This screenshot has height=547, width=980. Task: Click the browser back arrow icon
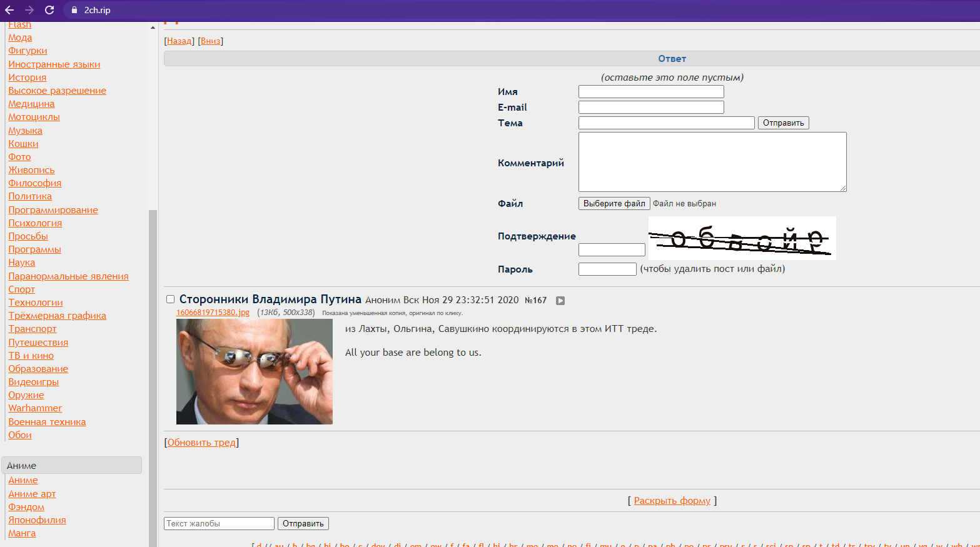[9, 10]
